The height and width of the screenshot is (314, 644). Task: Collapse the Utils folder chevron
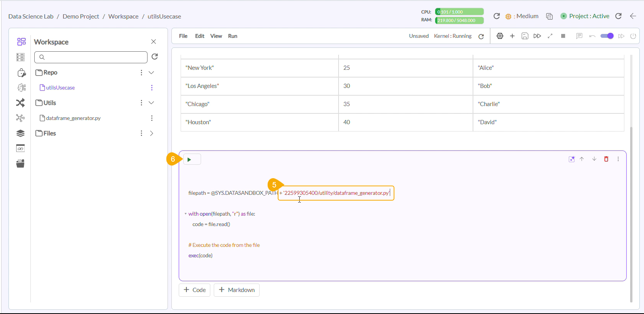point(151,103)
